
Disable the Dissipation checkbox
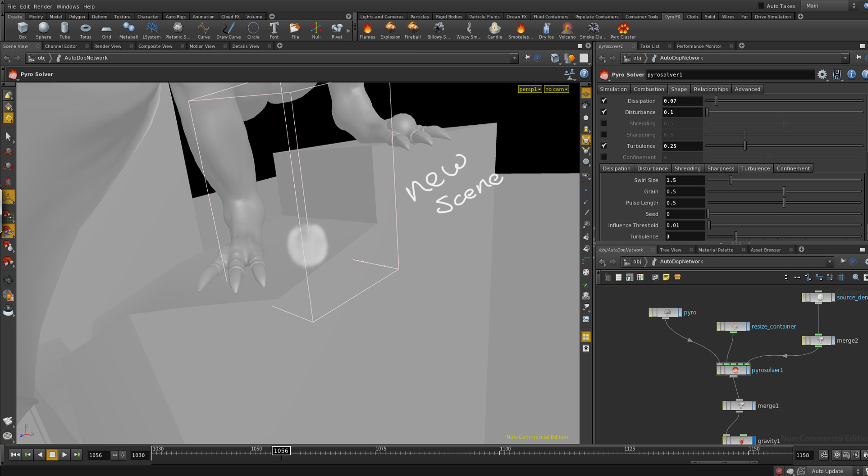click(604, 101)
